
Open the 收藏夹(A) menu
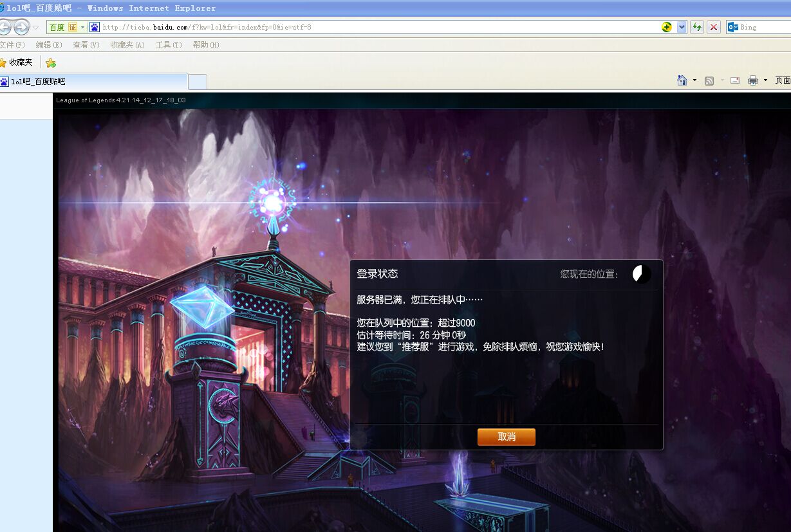(x=127, y=45)
